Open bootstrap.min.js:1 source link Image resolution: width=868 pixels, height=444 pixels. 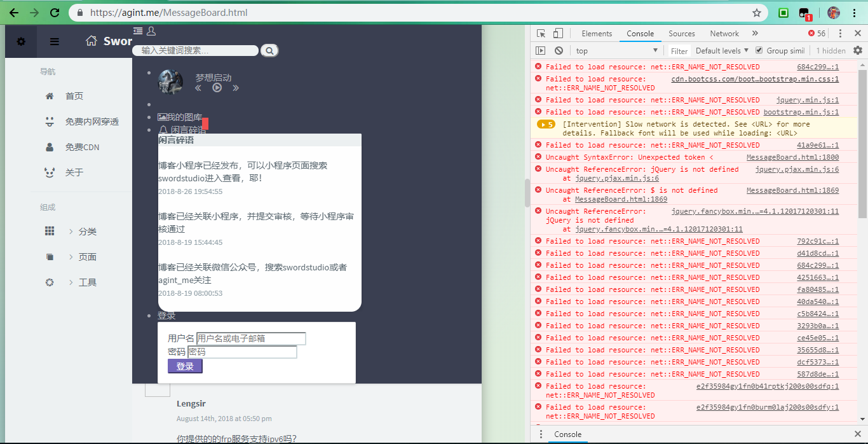pyautogui.click(x=801, y=112)
